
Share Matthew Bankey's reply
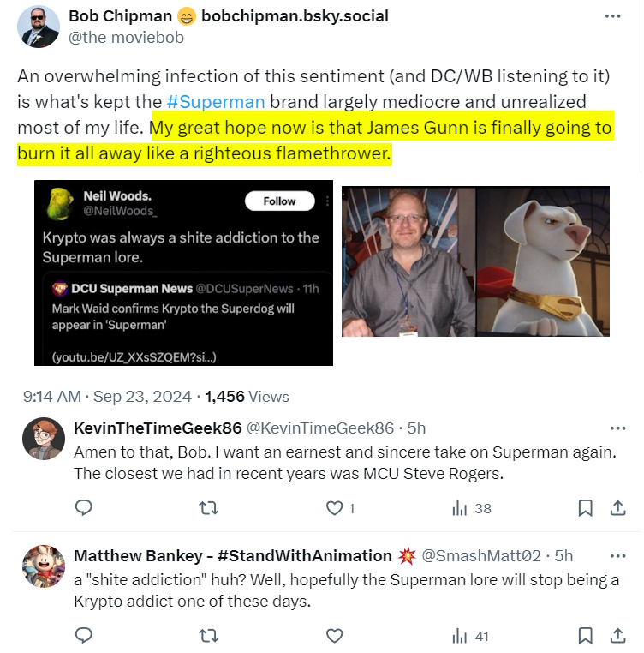[617, 635]
